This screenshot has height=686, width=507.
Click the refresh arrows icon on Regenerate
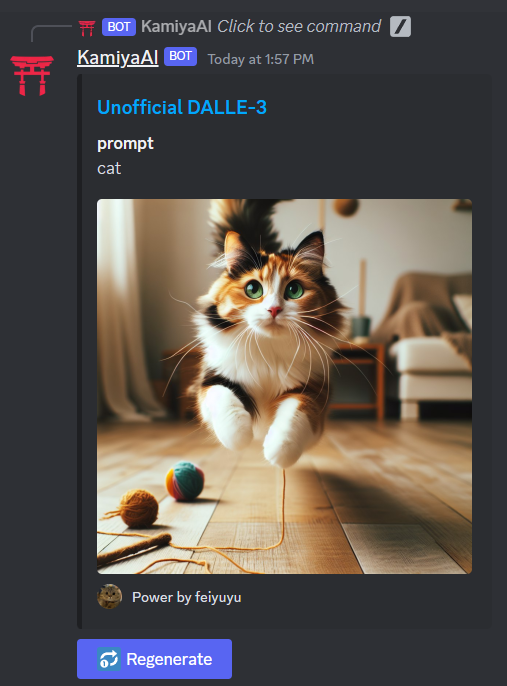pyautogui.click(x=109, y=659)
